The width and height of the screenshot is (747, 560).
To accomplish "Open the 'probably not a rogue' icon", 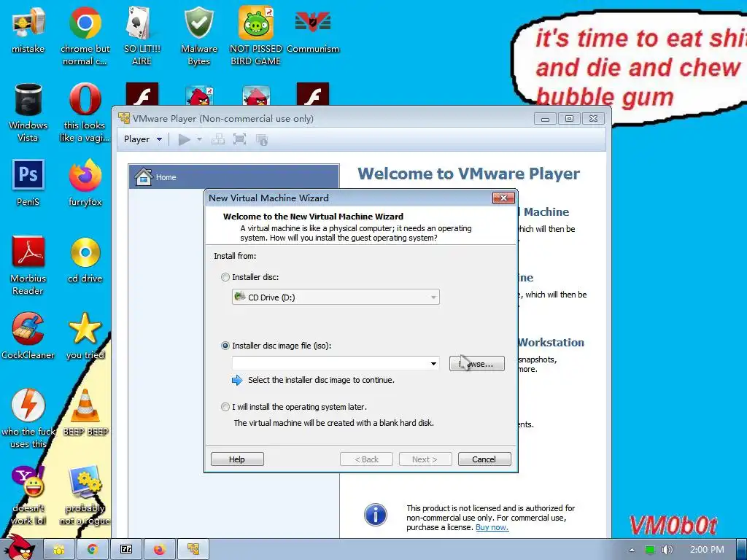I will coord(85,495).
